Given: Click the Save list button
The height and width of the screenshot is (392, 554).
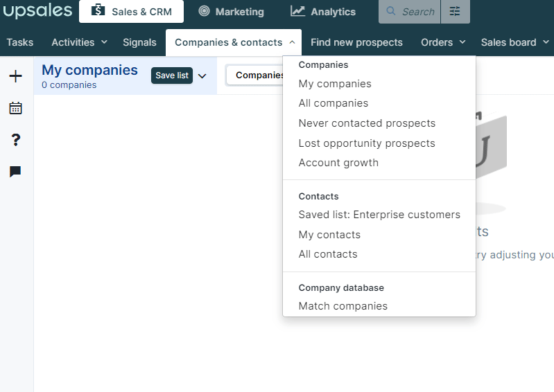Looking at the screenshot, I should pos(172,75).
